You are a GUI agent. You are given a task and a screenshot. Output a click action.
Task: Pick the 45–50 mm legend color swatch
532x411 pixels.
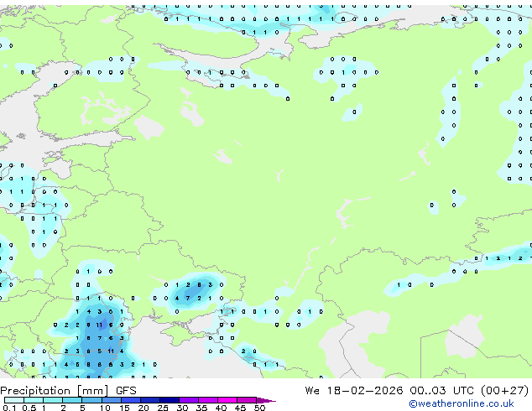pos(247,400)
